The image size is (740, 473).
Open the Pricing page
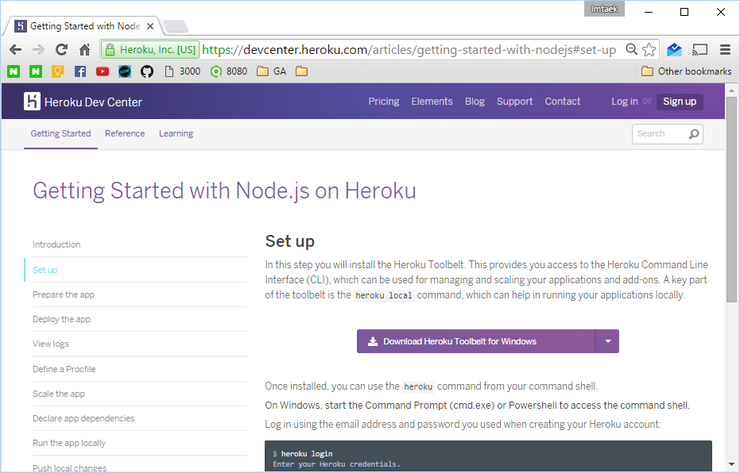click(x=384, y=101)
